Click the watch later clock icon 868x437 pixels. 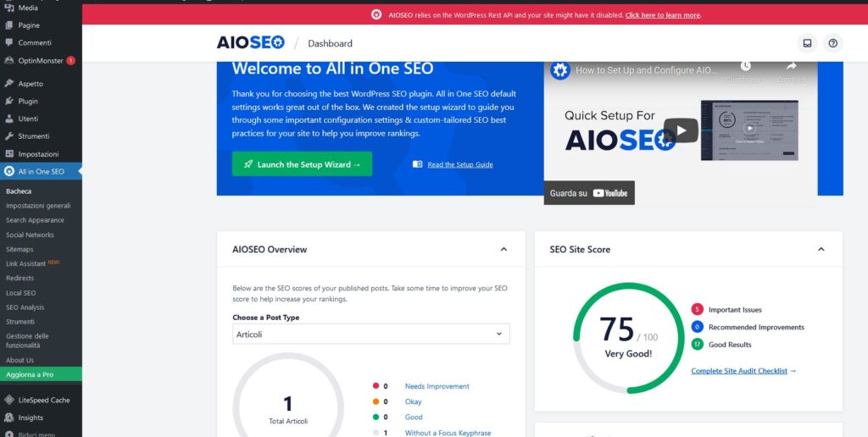[746, 66]
